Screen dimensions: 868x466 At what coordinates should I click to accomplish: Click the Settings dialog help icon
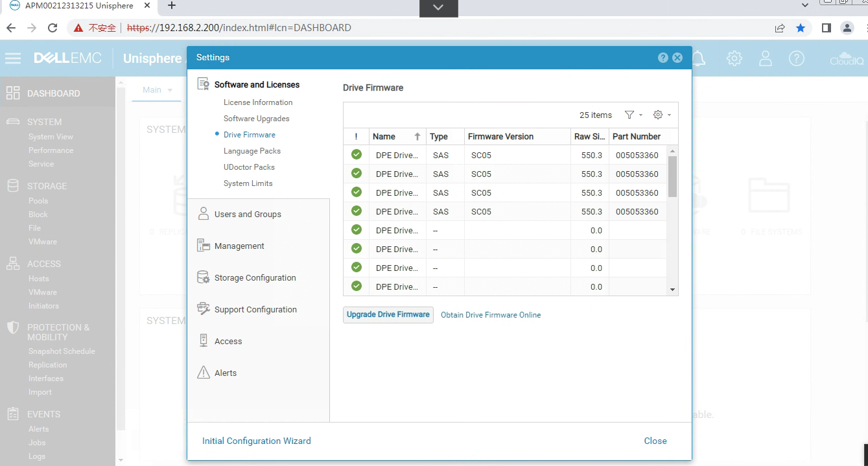[663, 58]
